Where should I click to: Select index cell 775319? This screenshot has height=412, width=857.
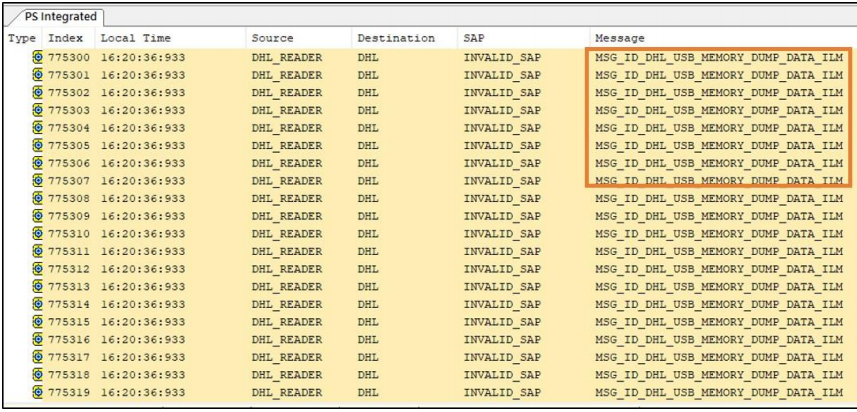pos(69,393)
